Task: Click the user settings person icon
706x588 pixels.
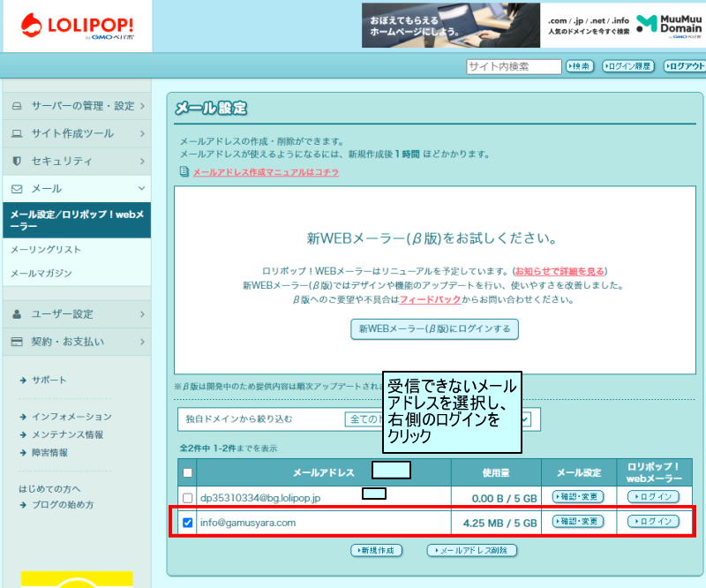Action: coord(17,314)
